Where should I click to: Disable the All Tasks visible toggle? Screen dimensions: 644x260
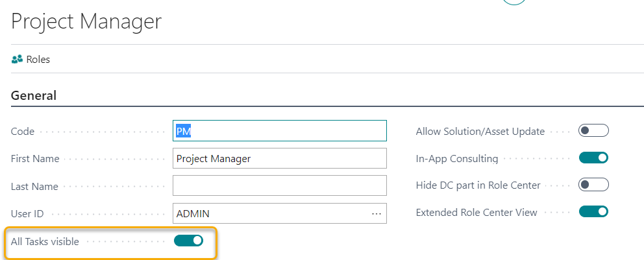tap(189, 241)
